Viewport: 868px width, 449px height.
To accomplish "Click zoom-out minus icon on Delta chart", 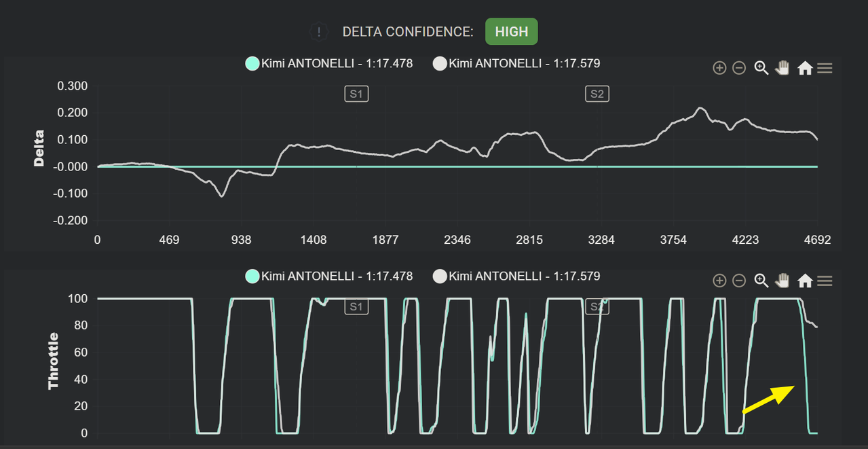I will pyautogui.click(x=739, y=68).
